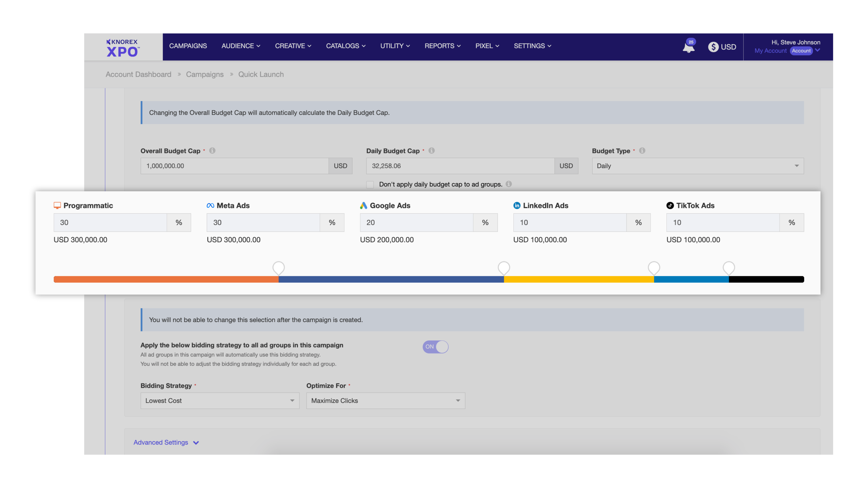The width and height of the screenshot is (868, 488).
Task: Open the Reports menu
Action: tap(442, 46)
